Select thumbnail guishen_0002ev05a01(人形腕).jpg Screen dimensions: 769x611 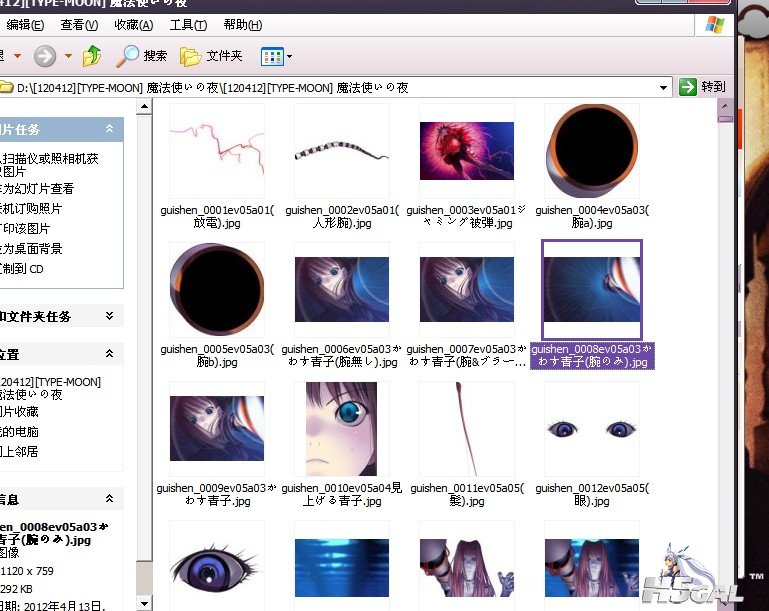point(342,151)
